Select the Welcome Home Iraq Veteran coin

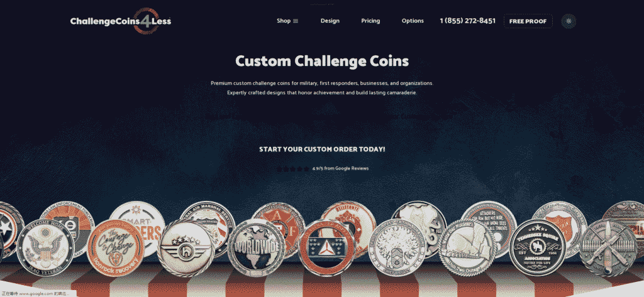(45, 248)
